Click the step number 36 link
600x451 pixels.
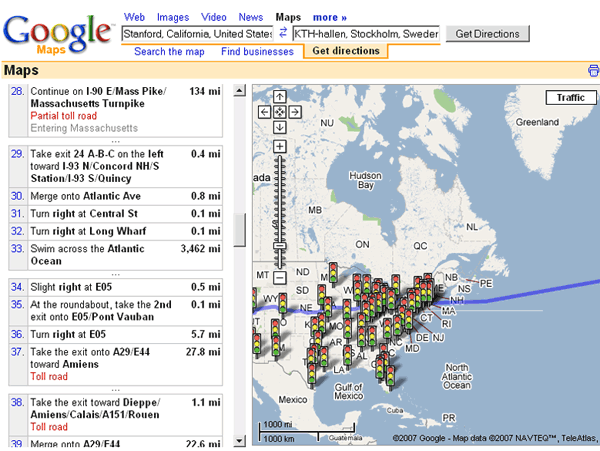(x=17, y=334)
